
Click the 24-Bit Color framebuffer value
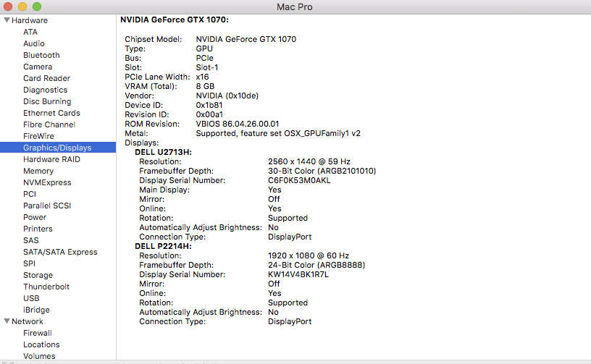click(317, 265)
